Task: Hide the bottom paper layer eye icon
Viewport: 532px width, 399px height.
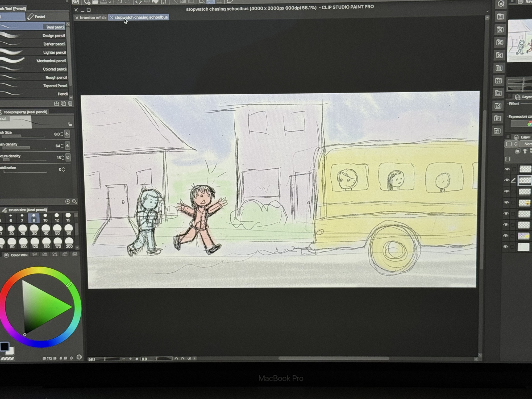Action: tap(505, 247)
